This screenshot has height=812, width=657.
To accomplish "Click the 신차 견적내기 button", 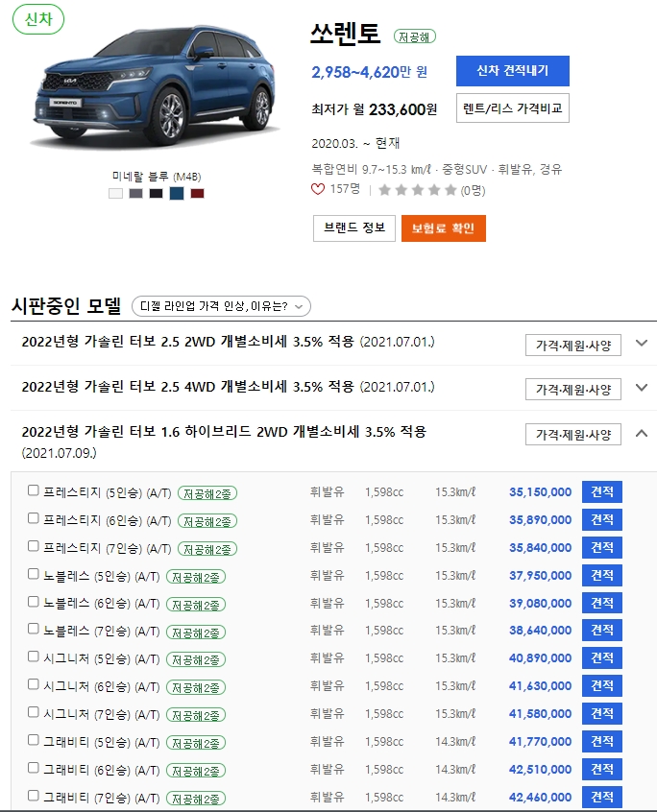I will coord(512,71).
